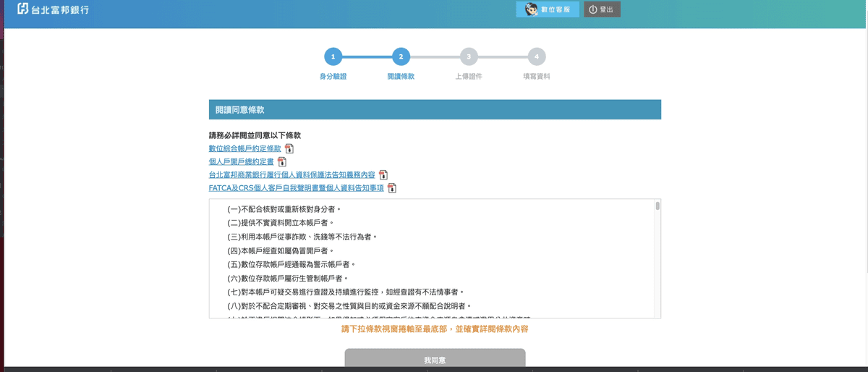
Task: Click orange notice 請下拉條款視窗捲軸至最底部
Action: (x=435, y=329)
